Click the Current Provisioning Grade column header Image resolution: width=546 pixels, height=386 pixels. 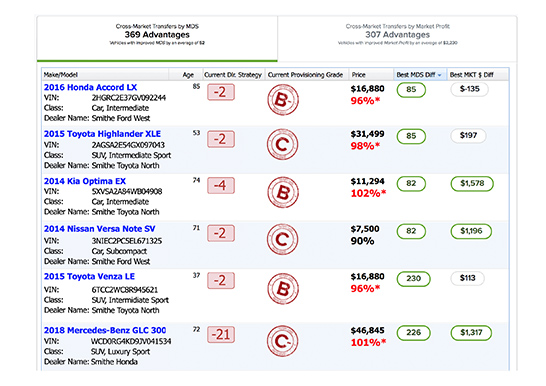point(305,74)
